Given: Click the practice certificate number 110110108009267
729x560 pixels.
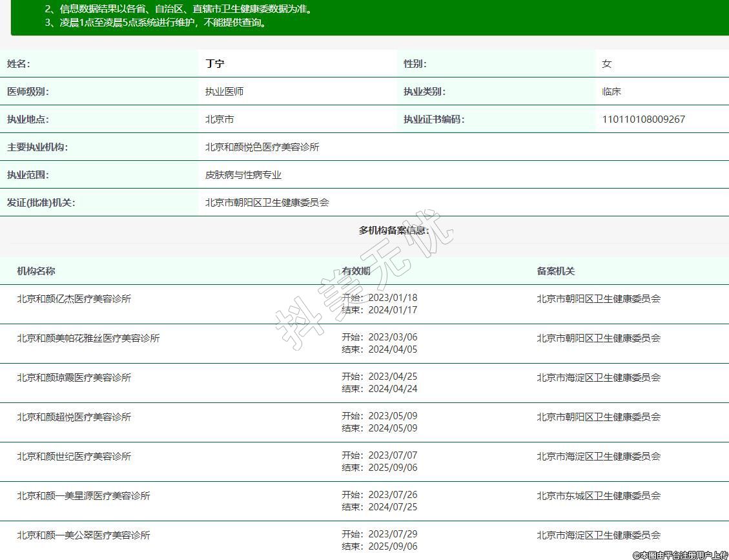Looking at the screenshot, I should 643,119.
